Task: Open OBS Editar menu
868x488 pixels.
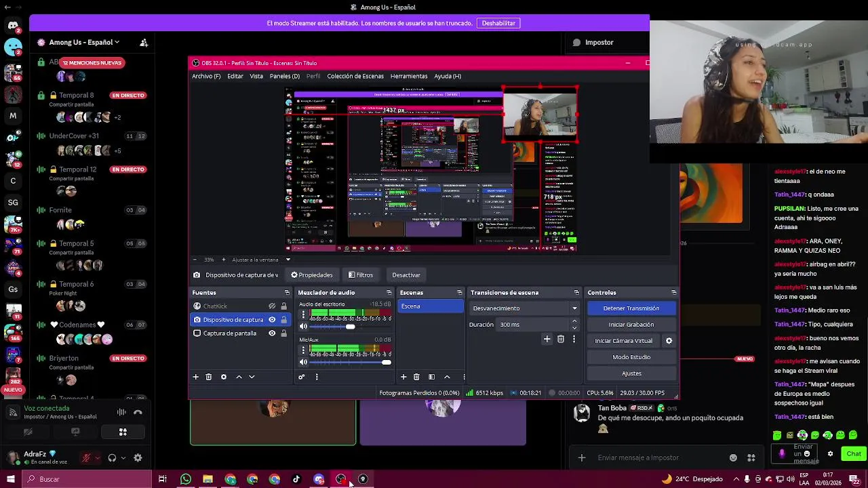Action: tap(235, 76)
